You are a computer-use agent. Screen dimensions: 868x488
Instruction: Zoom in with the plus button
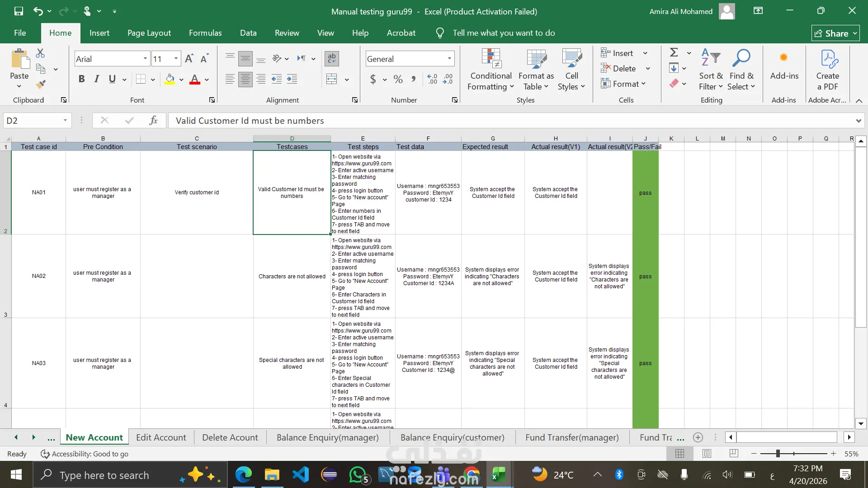833,454
